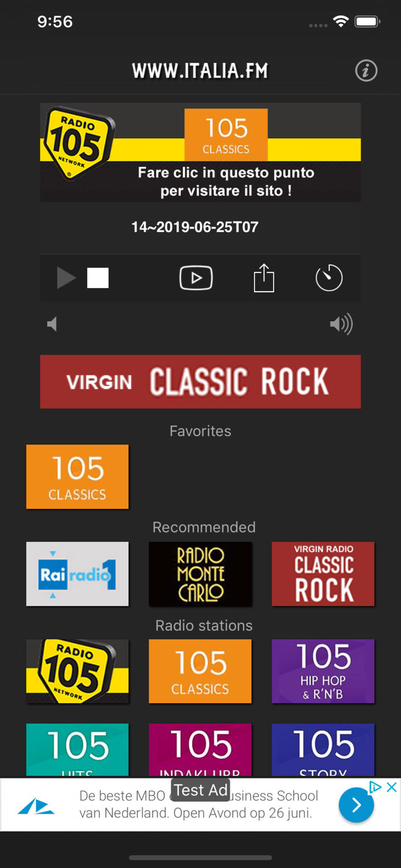Set maximum volume using the loud speaker icon

click(x=341, y=324)
